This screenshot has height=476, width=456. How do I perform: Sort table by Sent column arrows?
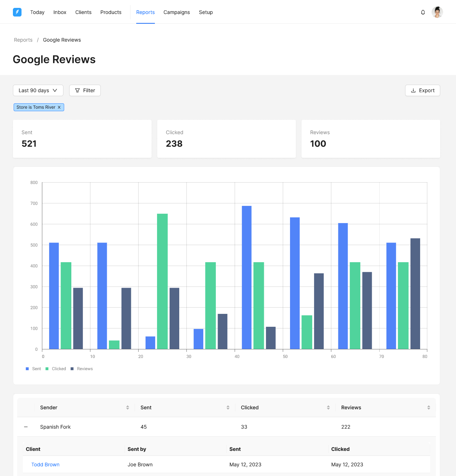coord(228,407)
